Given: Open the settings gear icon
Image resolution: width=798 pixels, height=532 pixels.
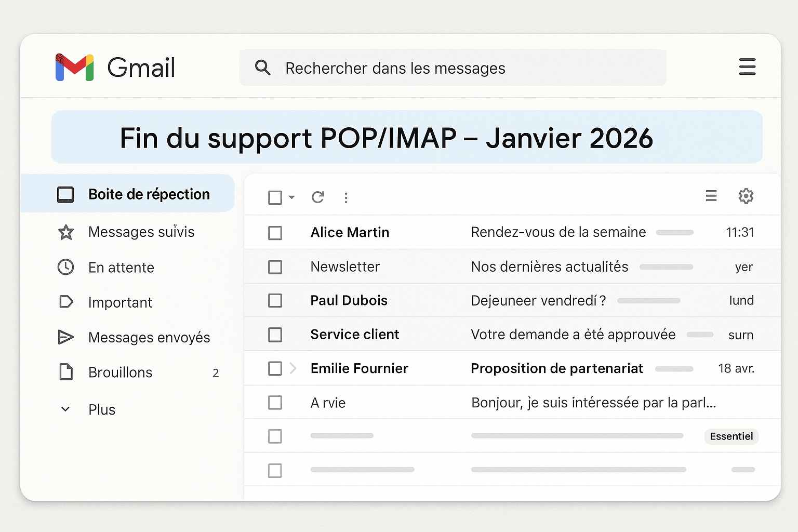Looking at the screenshot, I should (x=746, y=196).
